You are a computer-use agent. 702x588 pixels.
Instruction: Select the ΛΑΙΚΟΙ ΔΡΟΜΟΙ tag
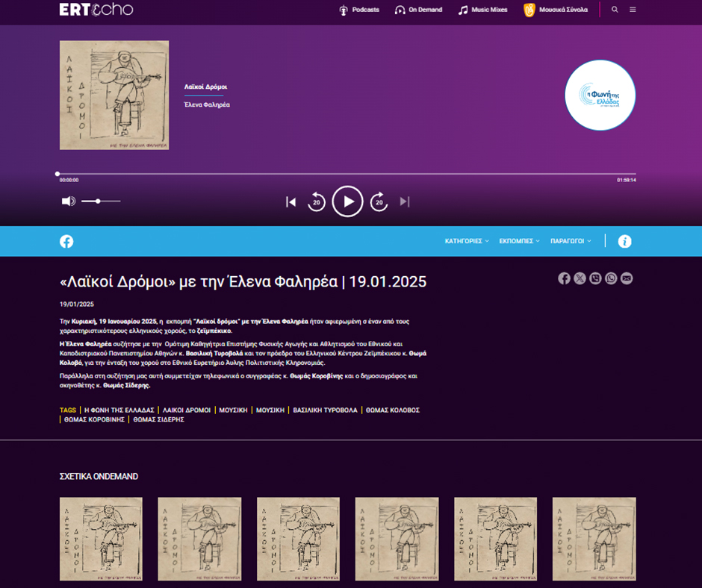[x=187, y=410]
